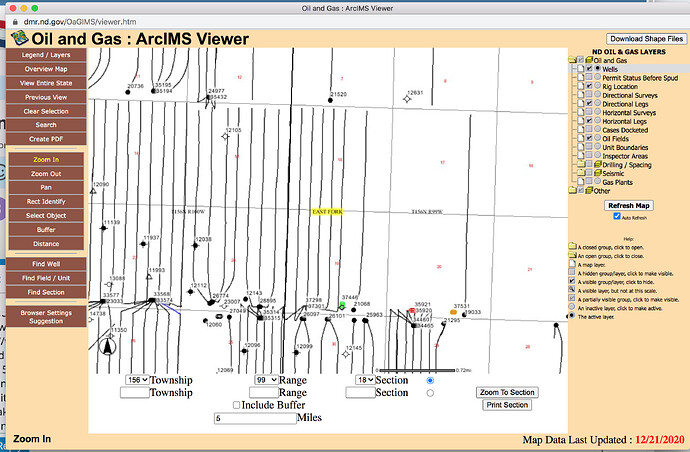The width and height of the screenshot is (690, 452).
Task: Select the second row section radio button
Action: 430,393
